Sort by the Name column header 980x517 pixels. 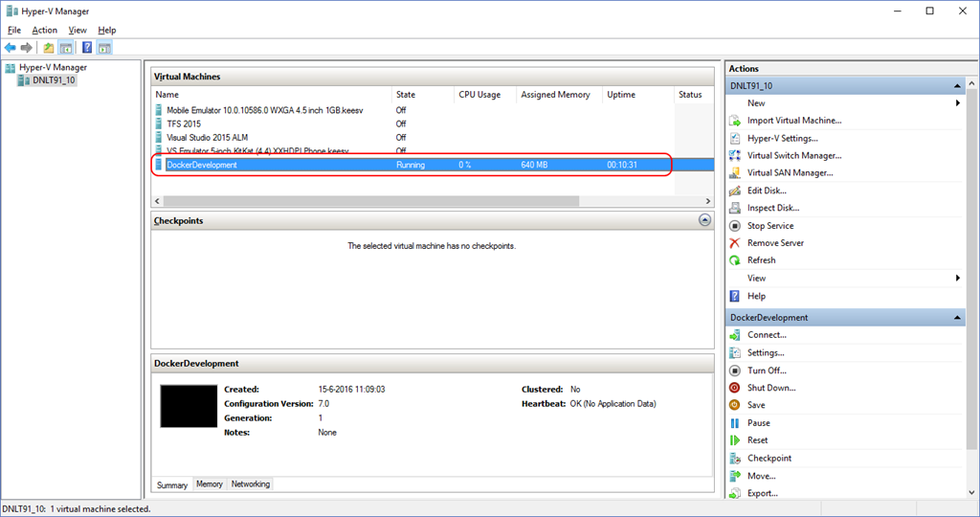coord(272,95)
